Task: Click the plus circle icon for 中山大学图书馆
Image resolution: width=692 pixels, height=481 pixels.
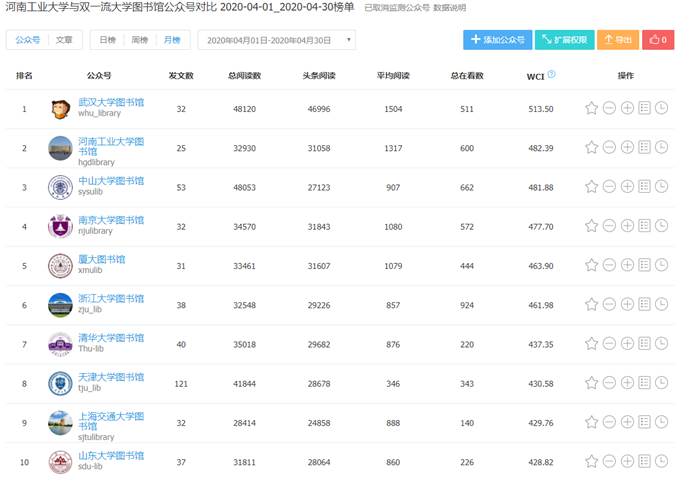Action: 627,186
